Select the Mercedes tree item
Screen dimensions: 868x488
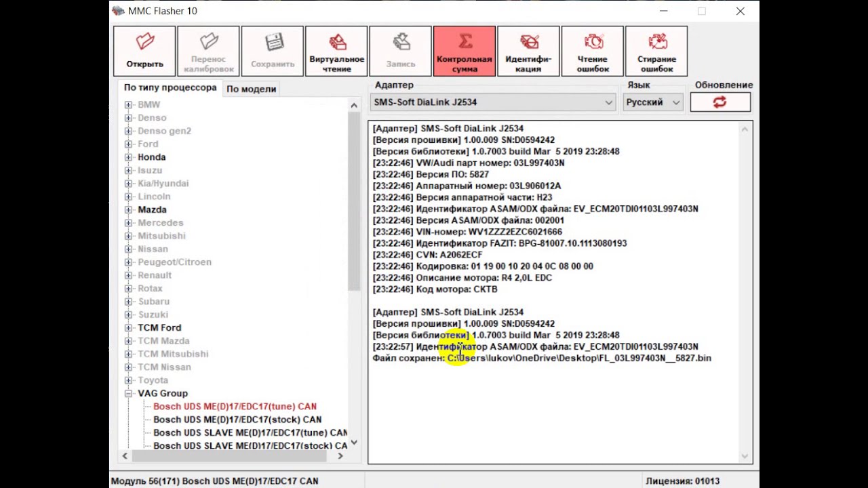161,223
